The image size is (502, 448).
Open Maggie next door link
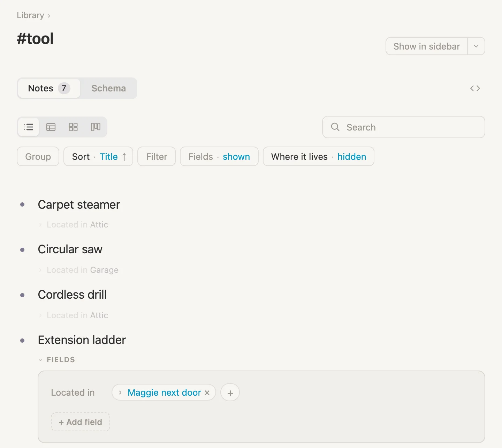164,393
